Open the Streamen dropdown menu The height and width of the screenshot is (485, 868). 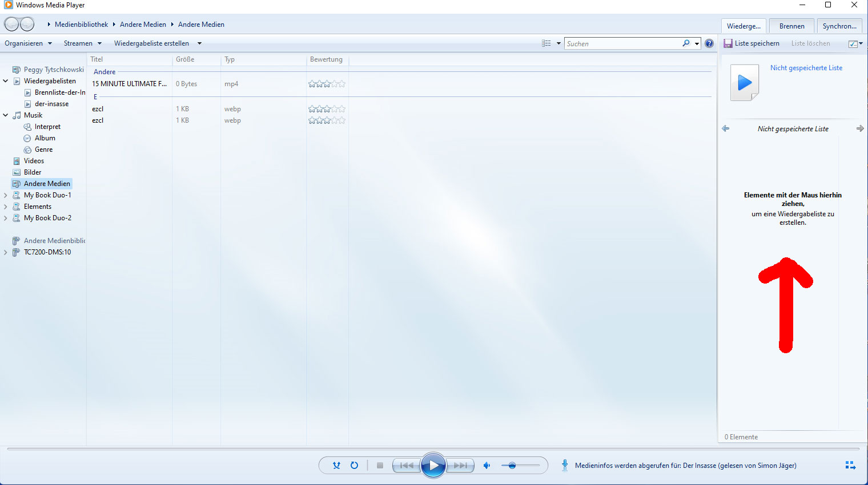coord(82,43)
